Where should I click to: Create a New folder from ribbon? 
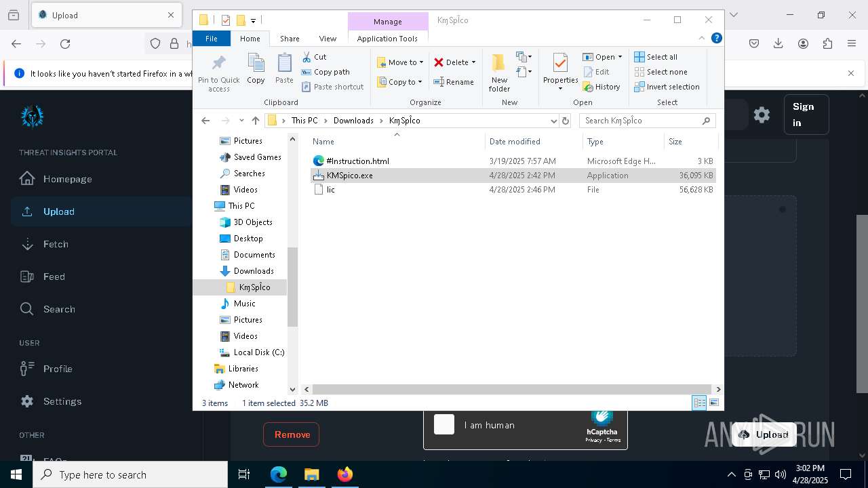(499, 73)
